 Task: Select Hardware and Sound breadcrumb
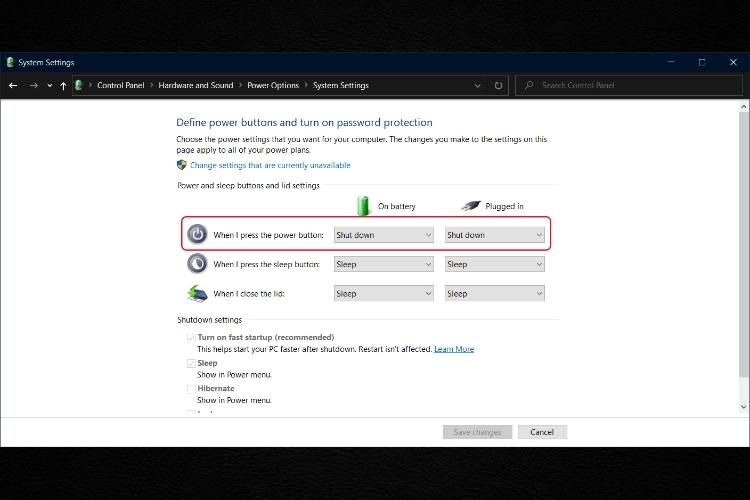(196, 85)
